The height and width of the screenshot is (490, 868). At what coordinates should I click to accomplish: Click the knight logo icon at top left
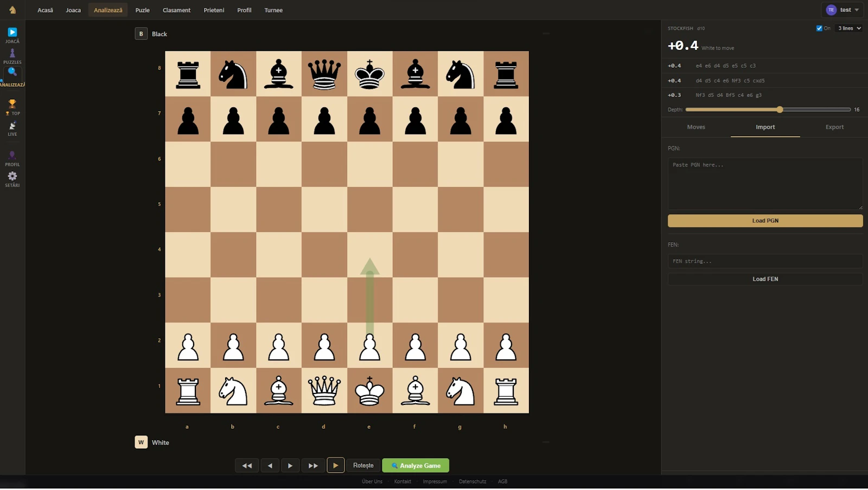(x=12, y=10)
